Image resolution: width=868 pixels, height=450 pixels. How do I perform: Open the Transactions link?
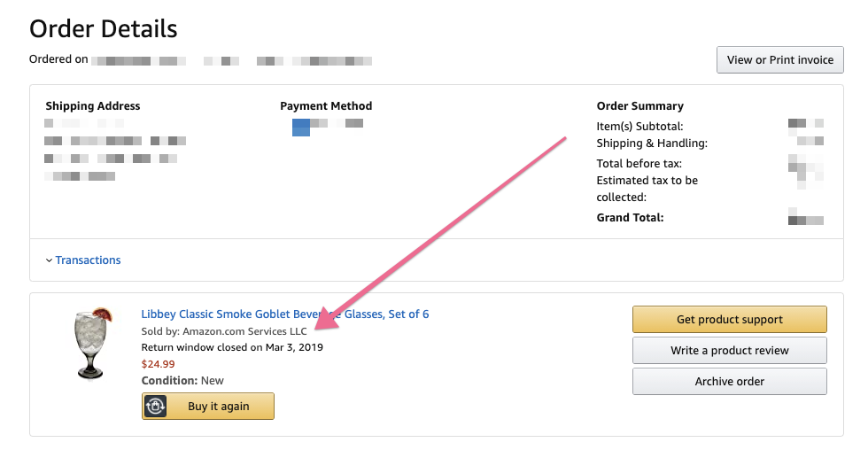point(88,260)
